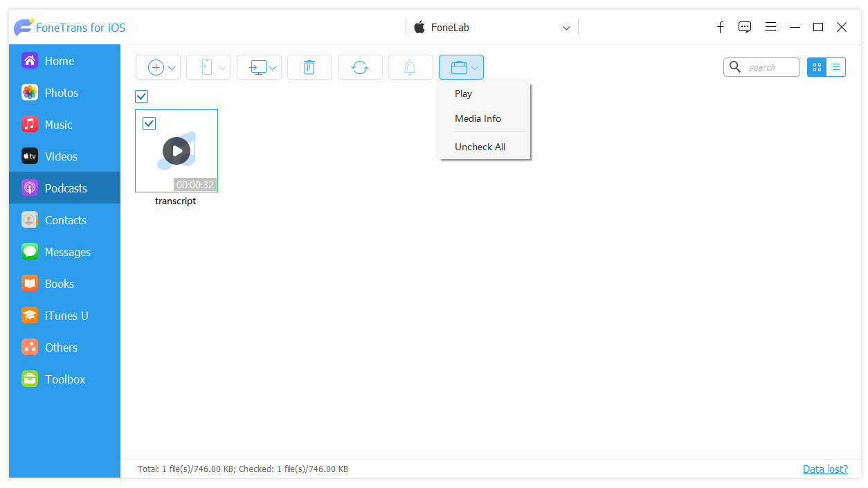868x488 pixels.
Task: Open the Data lost? link
Action: point(825,469)
